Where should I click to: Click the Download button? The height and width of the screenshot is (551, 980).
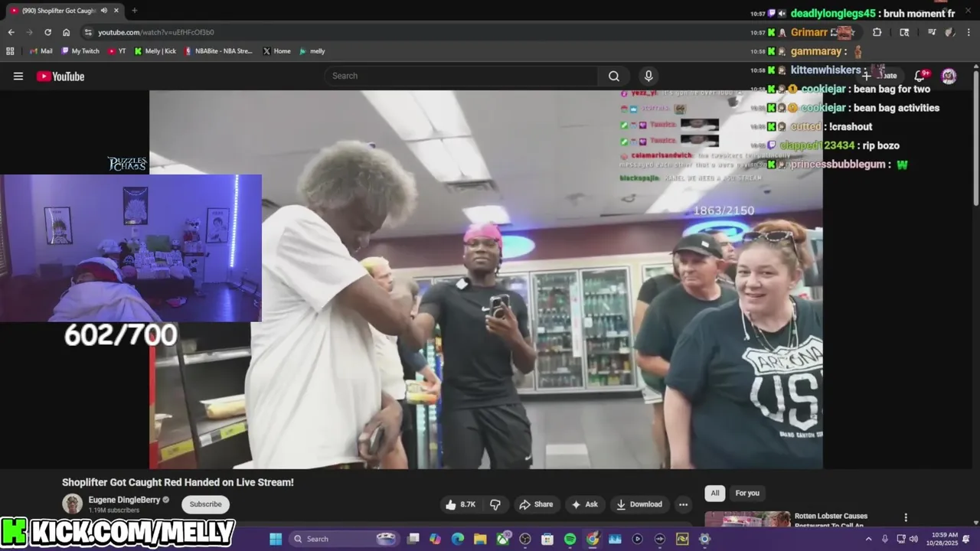[639, 504]
